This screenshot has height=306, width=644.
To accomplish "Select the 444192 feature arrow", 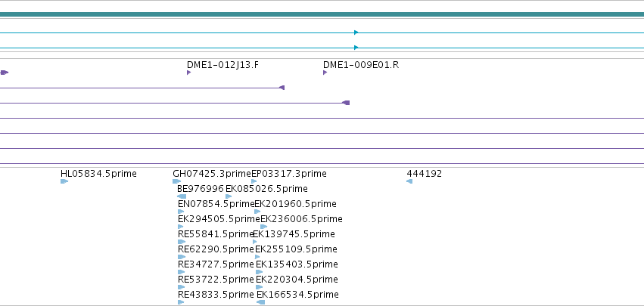I will pos(409,181).
